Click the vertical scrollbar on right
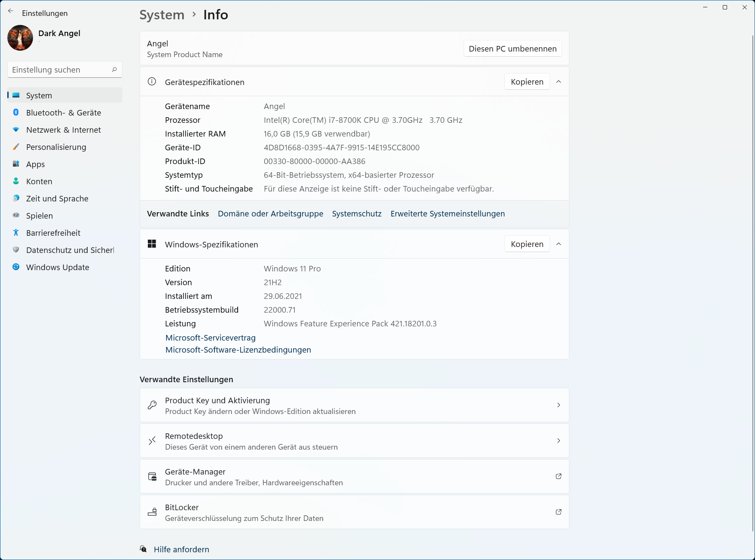This screenshot has width=755, height=560. 752,283
